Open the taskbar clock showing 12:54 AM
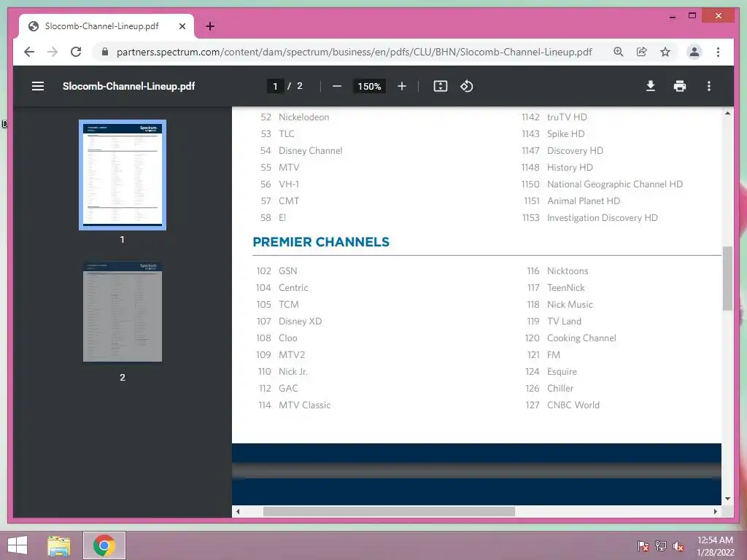The image size is (747, 560). [x=715, y=545]
